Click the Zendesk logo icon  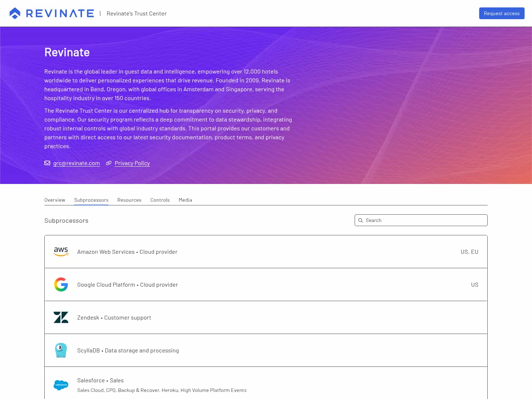tap(61, 317)
